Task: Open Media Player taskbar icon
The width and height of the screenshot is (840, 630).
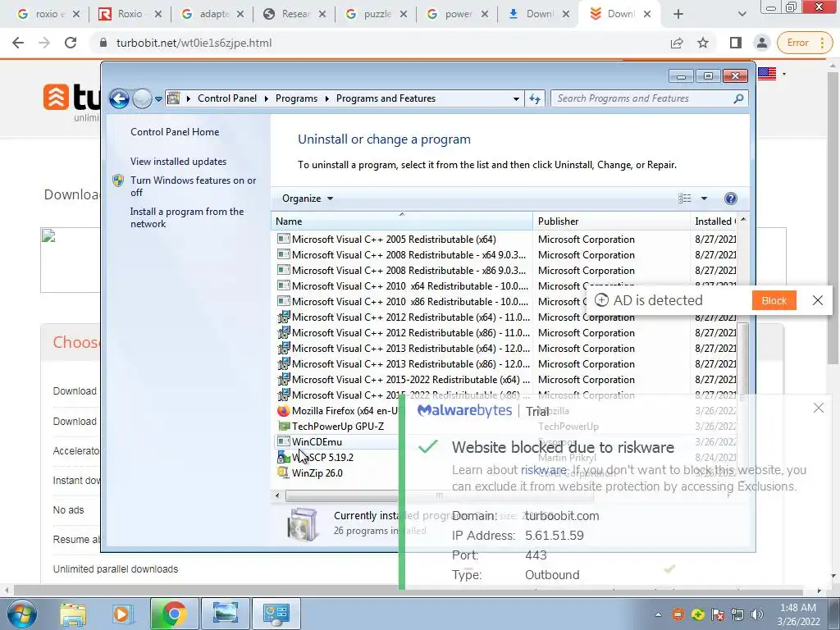Action: click(x=122, y=614)
